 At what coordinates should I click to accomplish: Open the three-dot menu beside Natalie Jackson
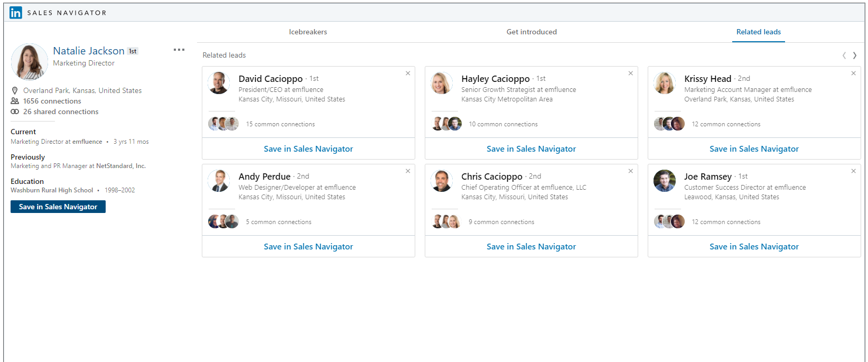point(179,50)
